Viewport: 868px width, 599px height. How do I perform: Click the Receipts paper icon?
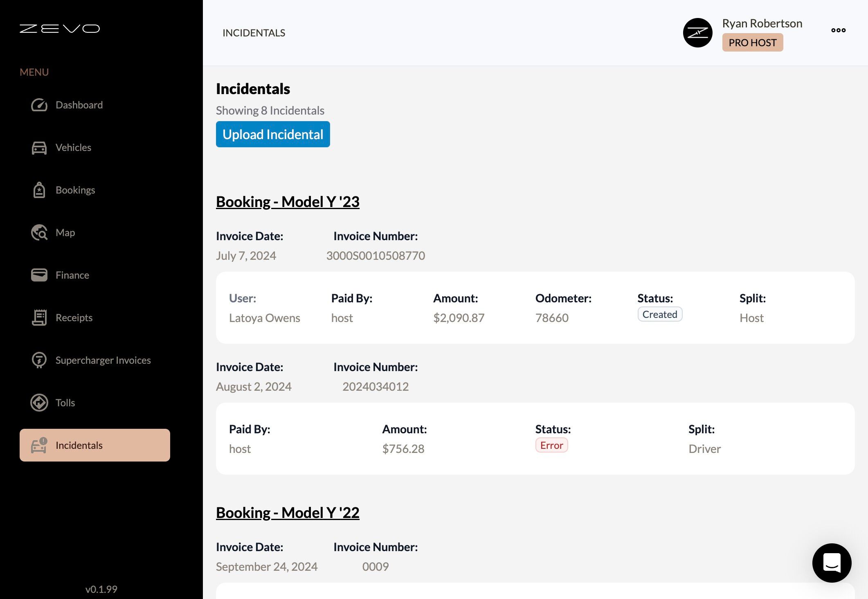click(x=39, y=318)
